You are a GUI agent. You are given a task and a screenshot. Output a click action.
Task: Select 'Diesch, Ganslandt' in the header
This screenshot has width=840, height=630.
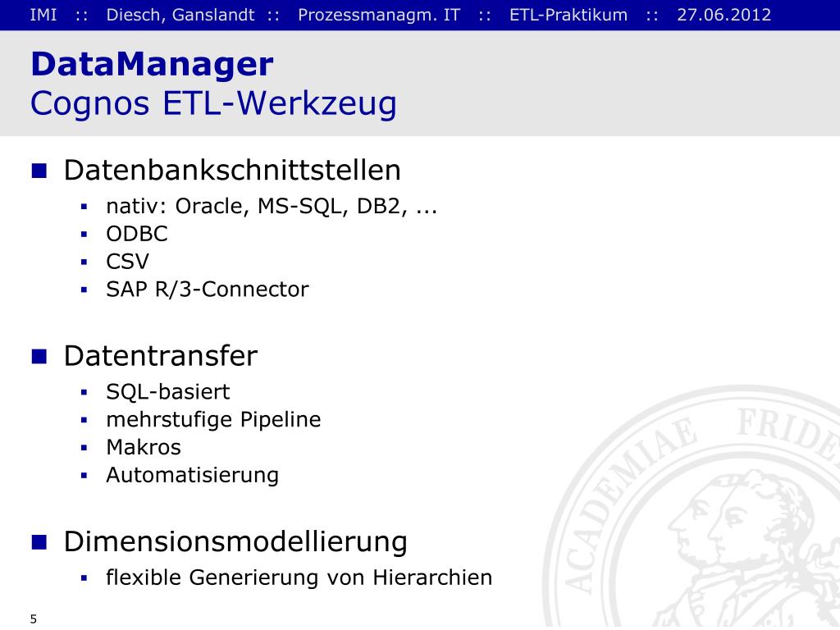coord(180,15)
